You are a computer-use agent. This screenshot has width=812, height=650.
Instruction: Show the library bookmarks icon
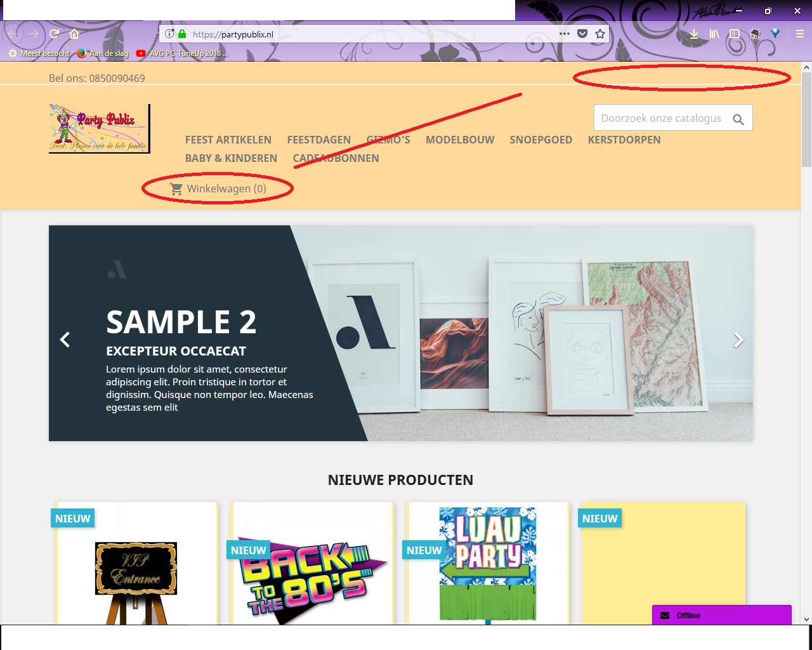click(714, 34)
